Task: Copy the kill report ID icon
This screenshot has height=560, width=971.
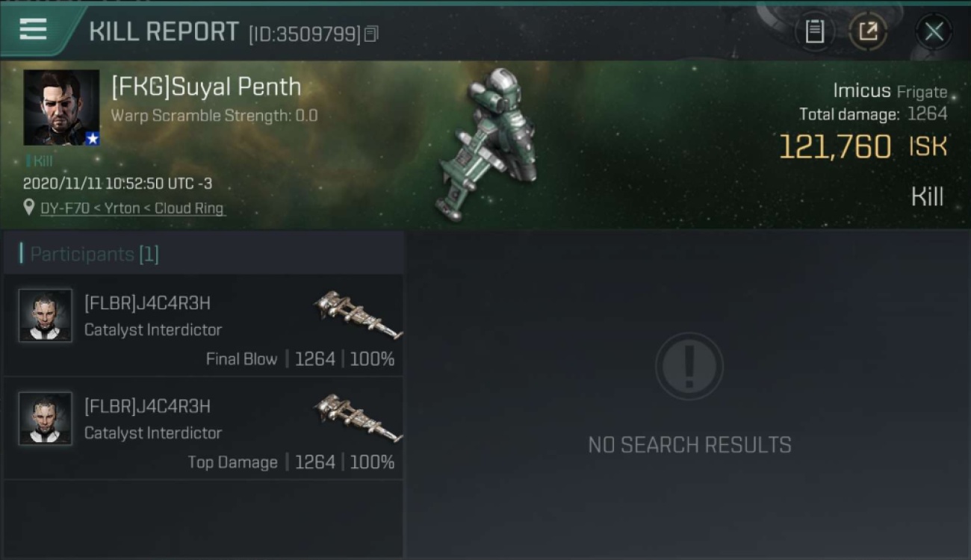Action: [371, 34]
